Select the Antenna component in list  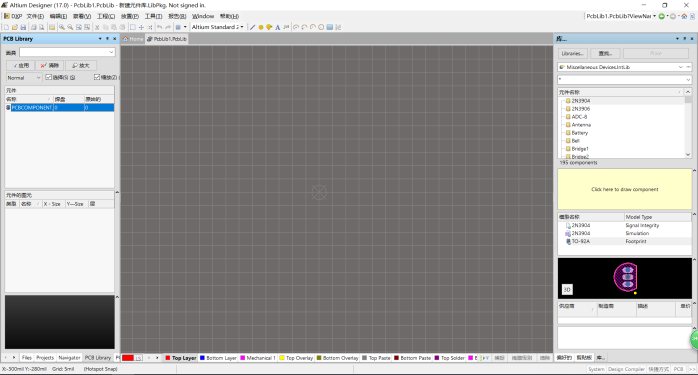[581, 125]
